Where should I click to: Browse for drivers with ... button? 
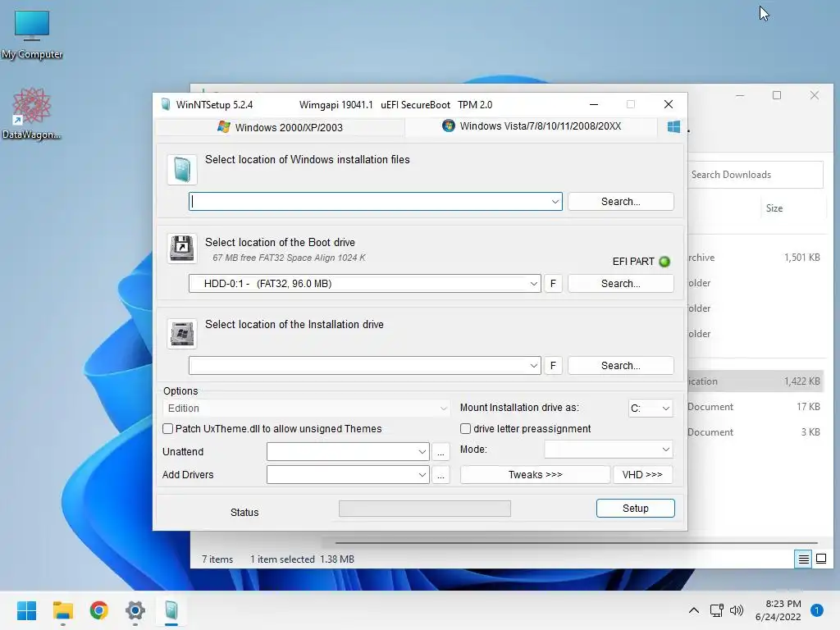(441, 475)
